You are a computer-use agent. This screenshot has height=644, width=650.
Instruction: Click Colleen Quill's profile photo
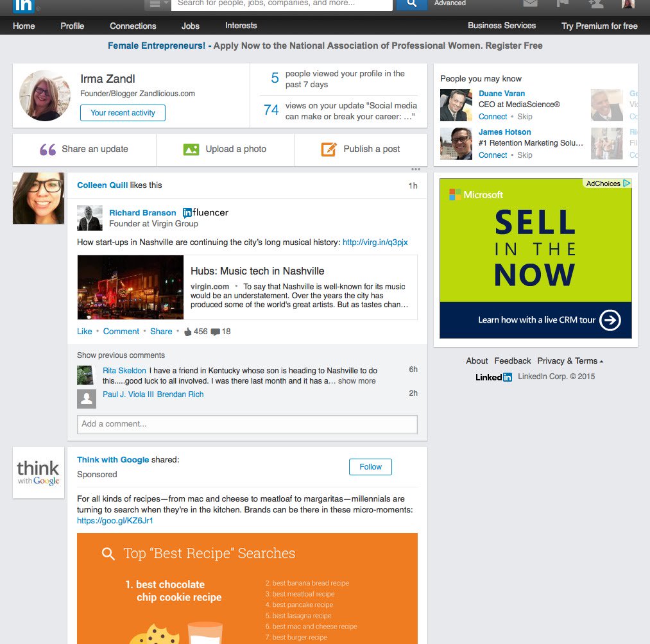coord(38,198)
